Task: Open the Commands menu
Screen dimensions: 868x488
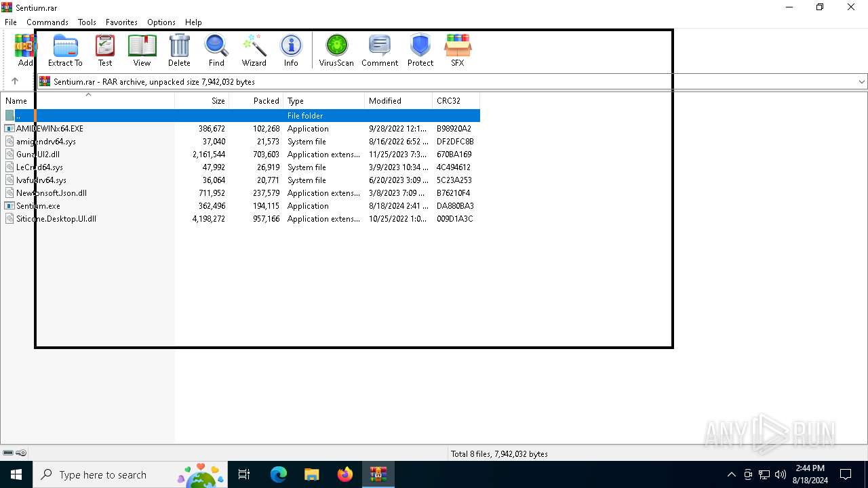Action: (x=47, y=22)
